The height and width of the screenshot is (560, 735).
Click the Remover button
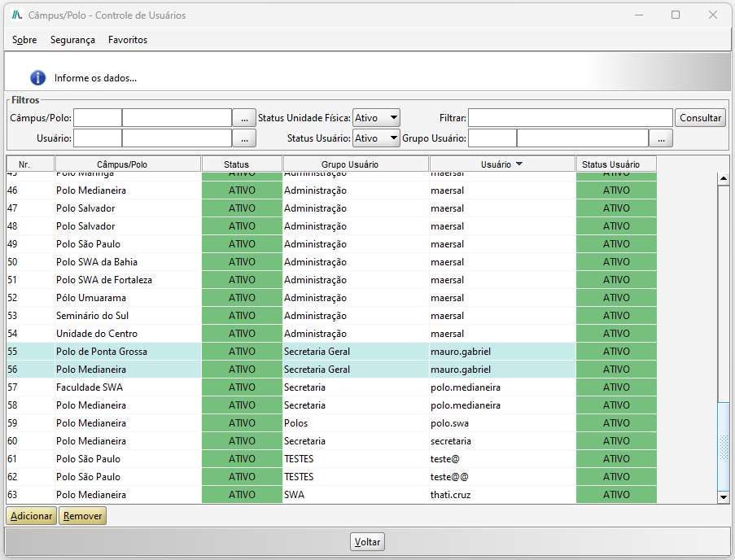[x=82, y=515]
